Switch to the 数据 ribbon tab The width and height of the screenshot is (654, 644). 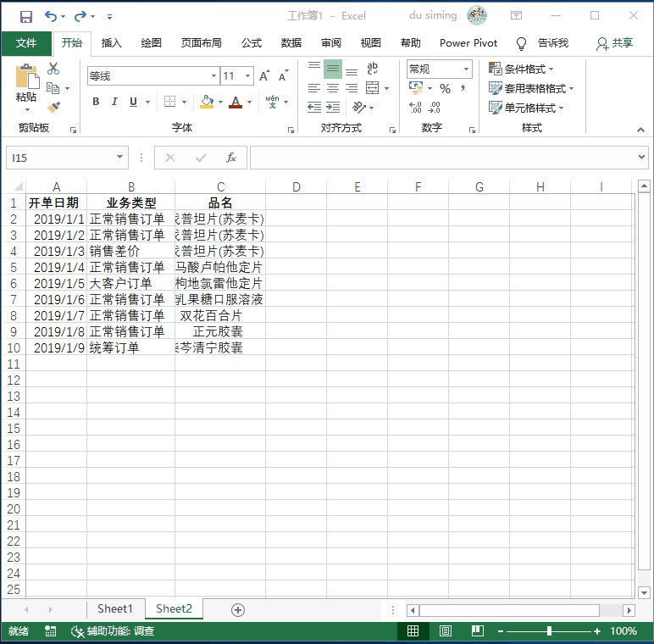[x=291, y=43]
